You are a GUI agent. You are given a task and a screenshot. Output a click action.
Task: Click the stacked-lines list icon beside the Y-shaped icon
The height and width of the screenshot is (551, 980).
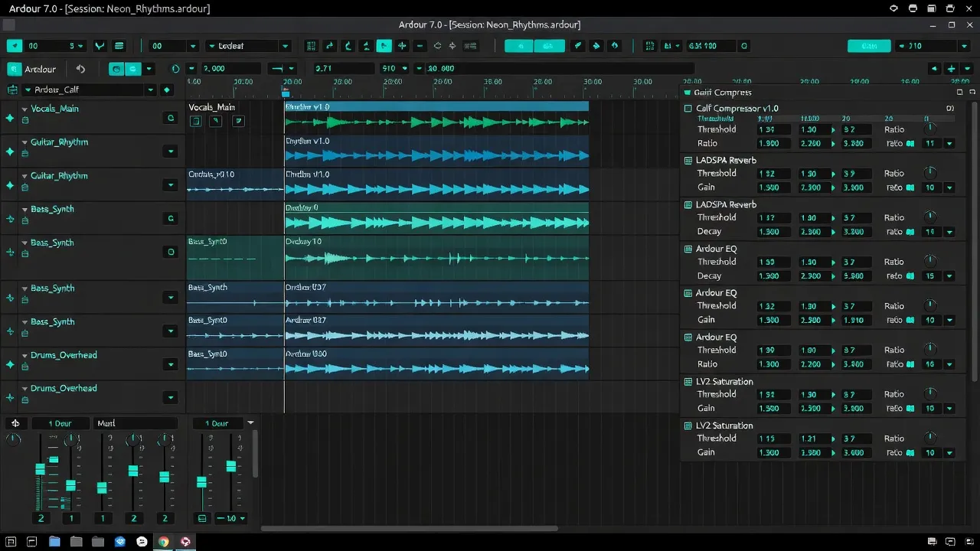119,46
